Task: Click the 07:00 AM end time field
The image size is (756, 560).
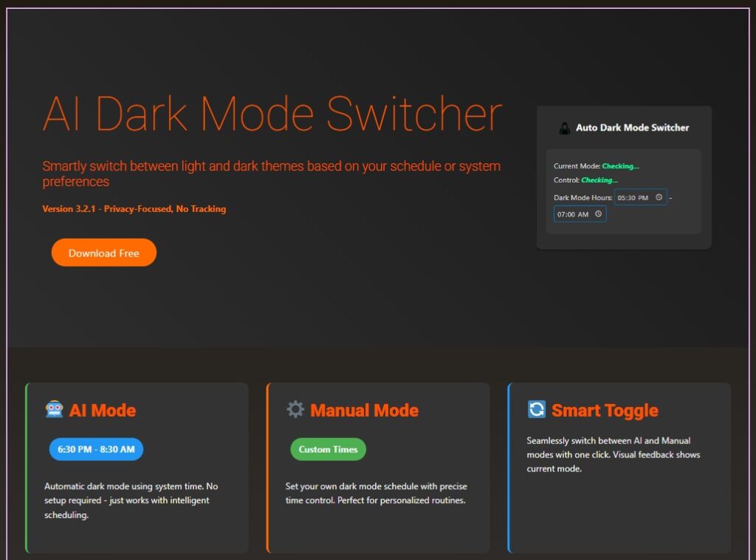Action: 573,214
